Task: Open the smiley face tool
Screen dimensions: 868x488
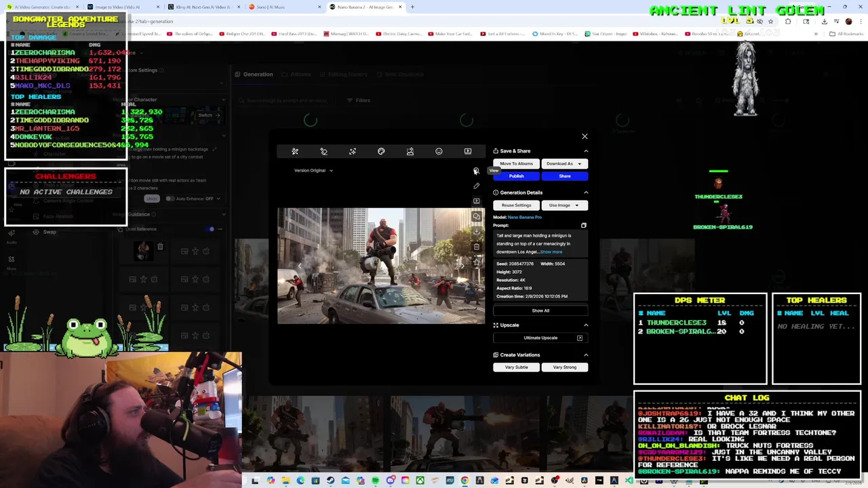Action: click(439, 151)
